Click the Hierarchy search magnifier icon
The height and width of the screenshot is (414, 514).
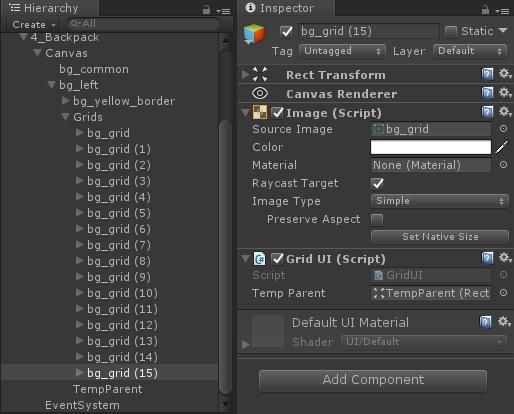tap(75, 24)
